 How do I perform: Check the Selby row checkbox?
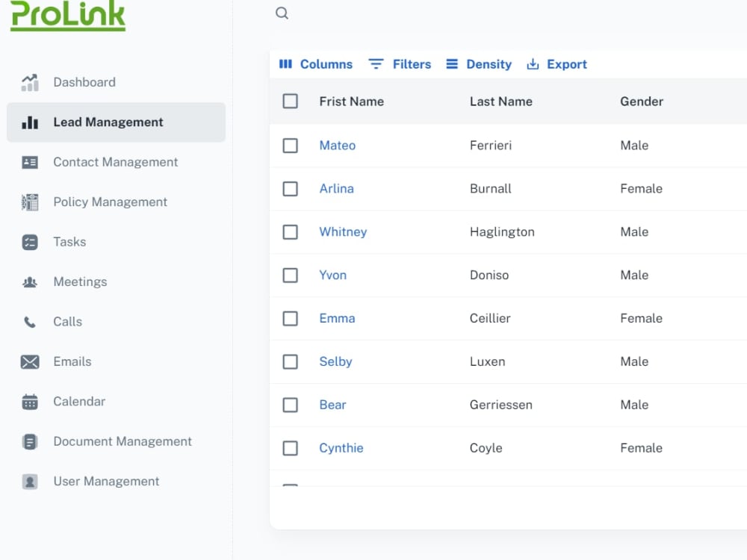coord(290,362)
